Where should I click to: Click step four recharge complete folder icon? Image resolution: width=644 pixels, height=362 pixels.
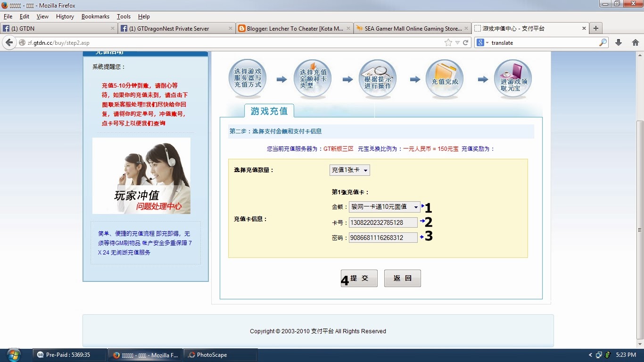(x=445, y=78)
